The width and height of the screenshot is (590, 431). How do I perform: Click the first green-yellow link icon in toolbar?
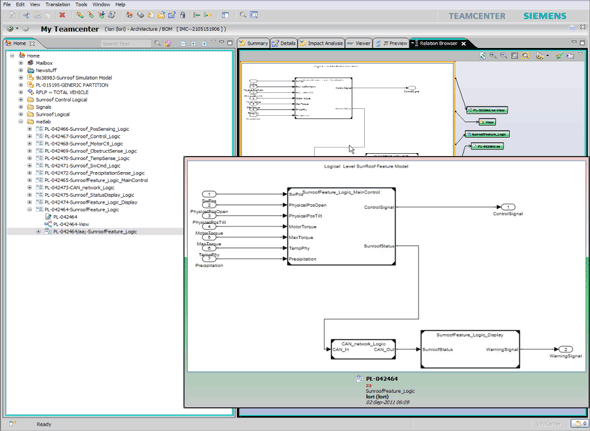pos(79,15)
